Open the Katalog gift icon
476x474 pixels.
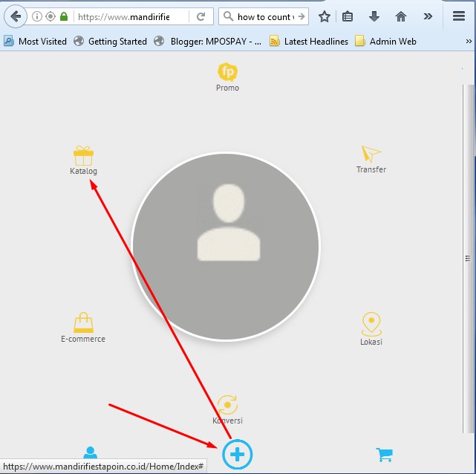83,156
